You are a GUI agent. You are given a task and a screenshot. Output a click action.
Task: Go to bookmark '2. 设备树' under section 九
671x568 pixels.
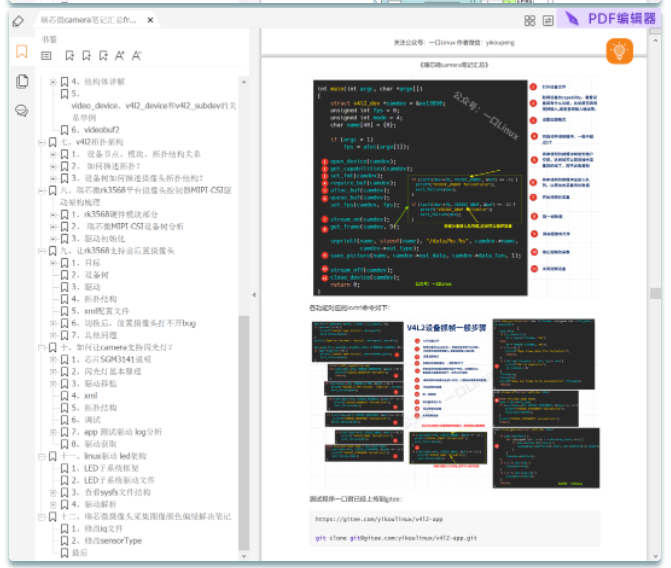pos(90,275)
